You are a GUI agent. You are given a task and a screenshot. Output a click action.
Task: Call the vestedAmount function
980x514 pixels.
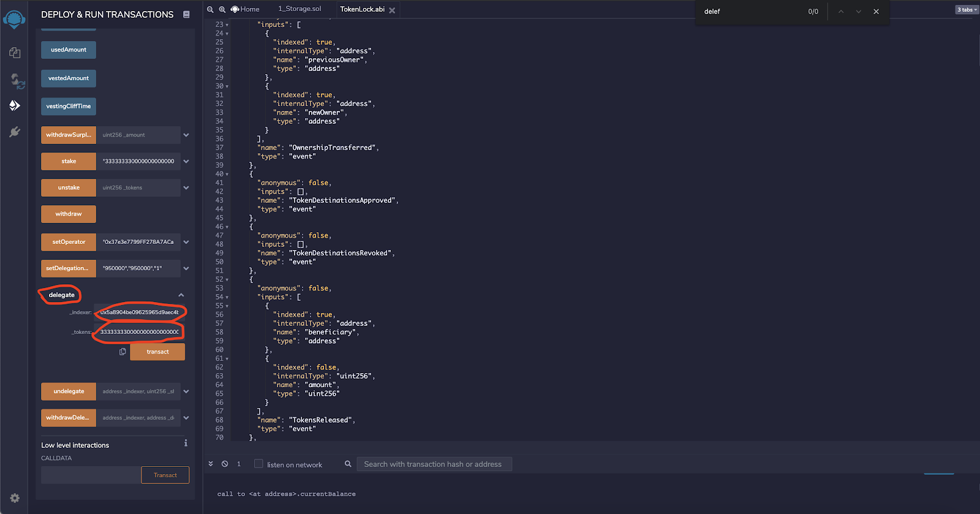[69, 78]
